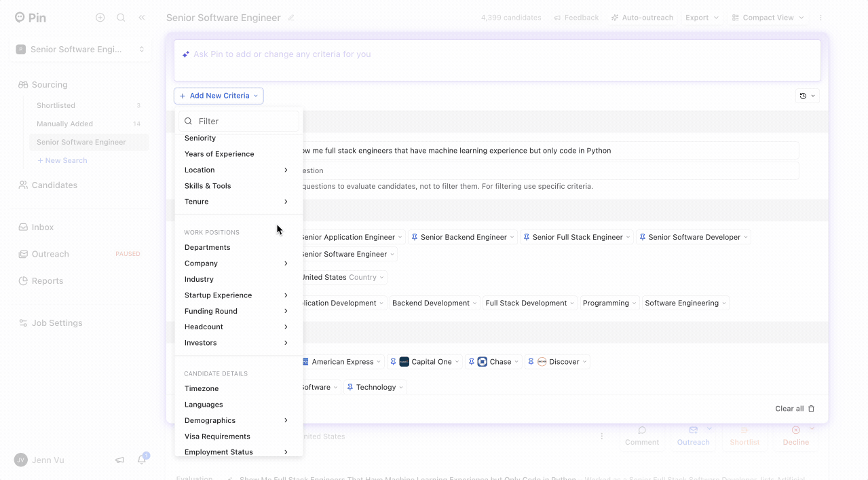This screenshot has width=868, height=480.
Task: Toggle the pin on Capital One company chip
Action: 393,362
